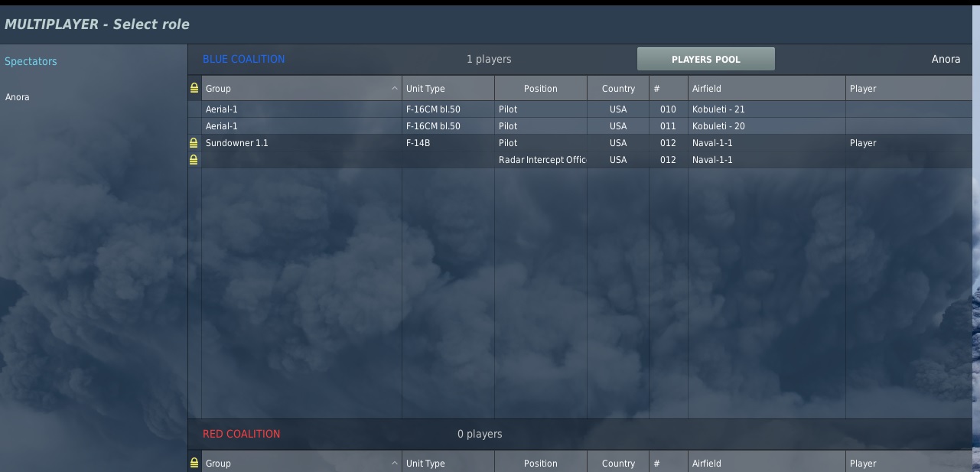
Task: Open the Players Pool
Action: [705, 59]
